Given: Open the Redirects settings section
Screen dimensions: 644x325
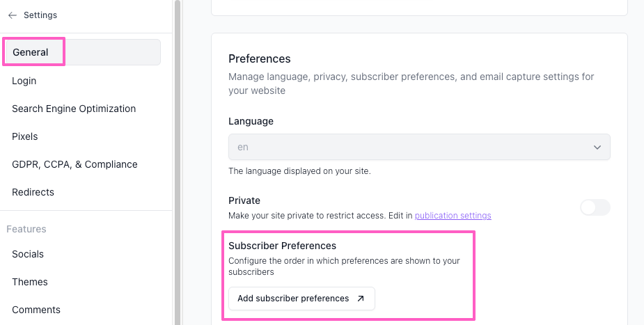Looking at the screenshot, I should [x=33, y=192].
